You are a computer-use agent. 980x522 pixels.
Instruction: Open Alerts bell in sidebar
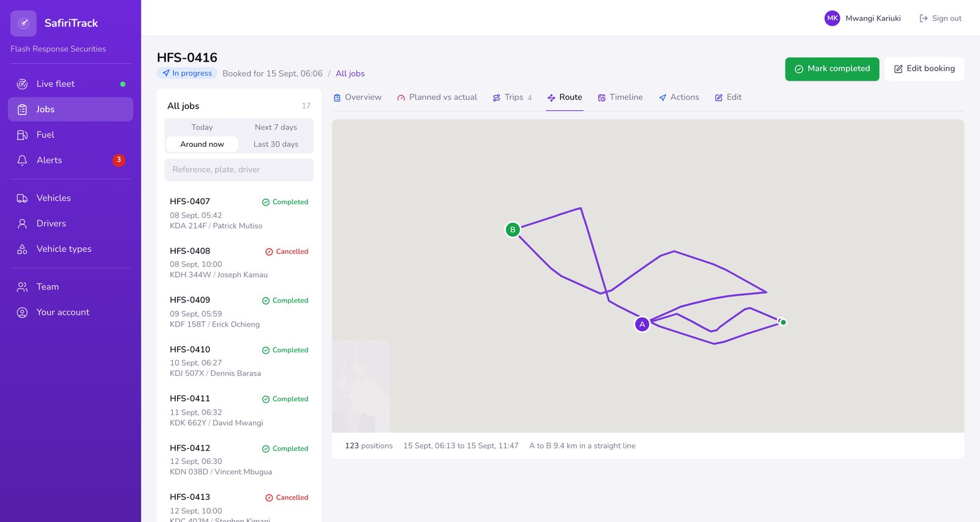22,160
